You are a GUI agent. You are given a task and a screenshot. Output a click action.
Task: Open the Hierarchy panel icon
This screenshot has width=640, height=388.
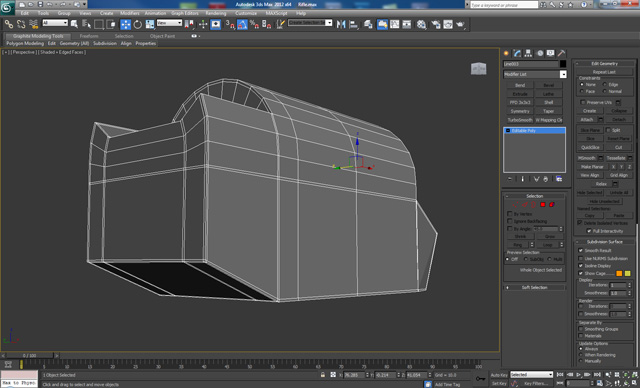click(528, 53)
